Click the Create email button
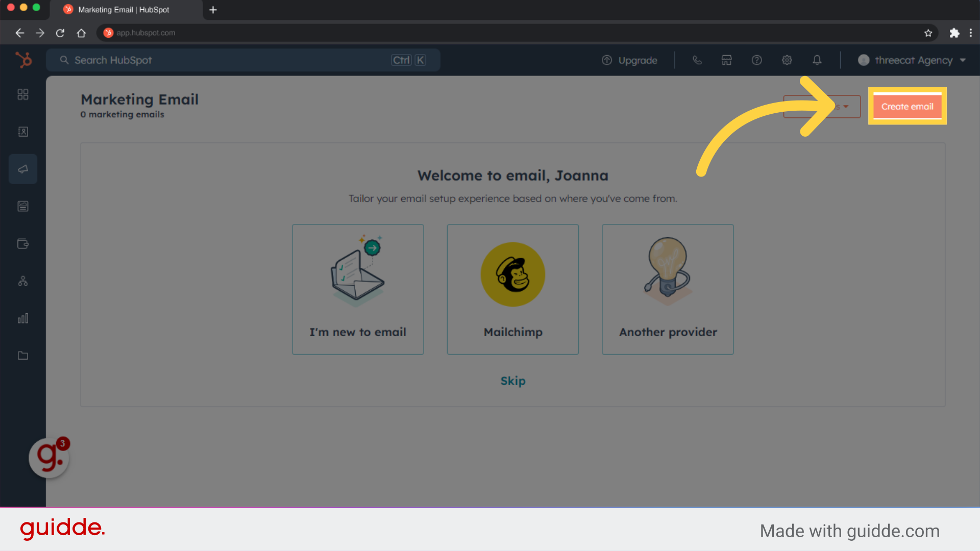The image size is (980, 551). point(907,106)
